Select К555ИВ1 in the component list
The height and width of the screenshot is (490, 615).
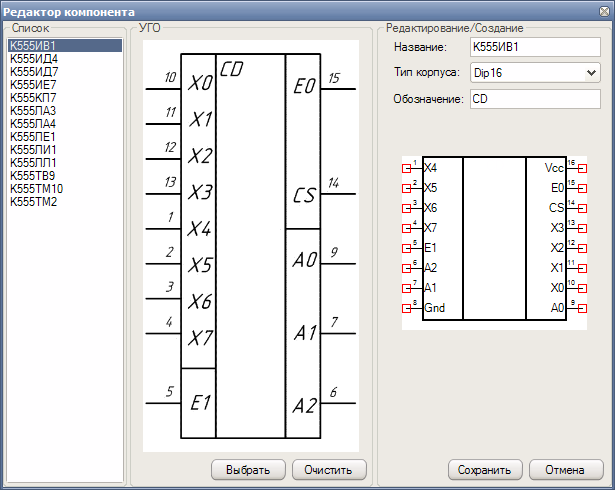pyautogui.click(x=65, y=46)
